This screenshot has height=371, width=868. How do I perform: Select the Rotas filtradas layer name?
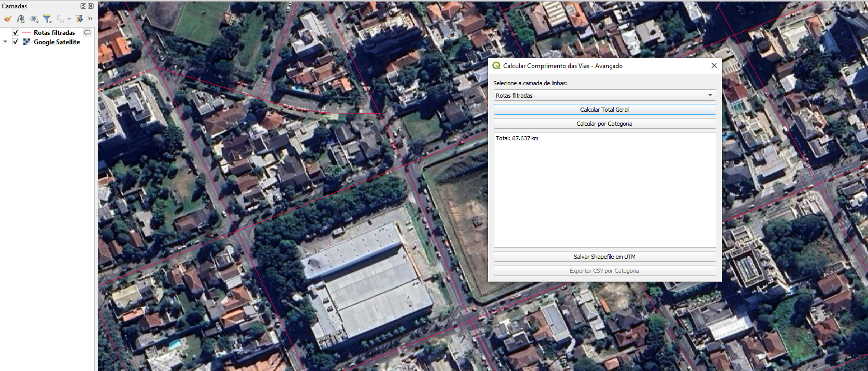(55, 32)
